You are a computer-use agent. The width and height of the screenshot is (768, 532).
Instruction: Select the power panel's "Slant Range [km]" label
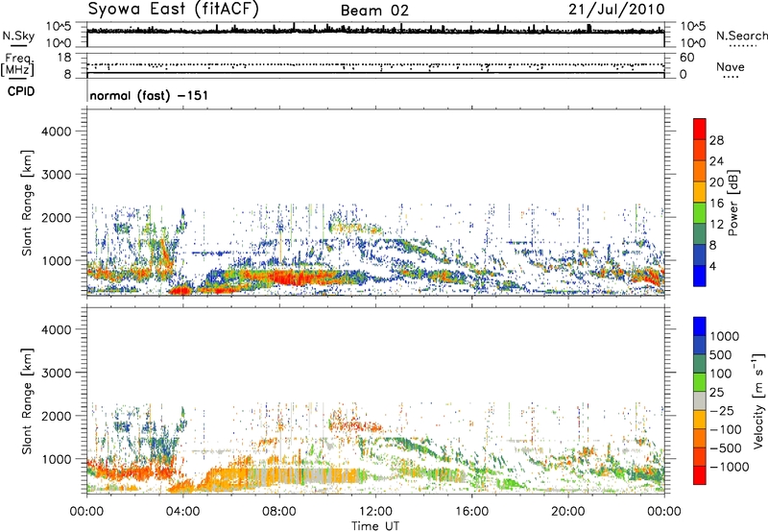(x=27, y=203)
